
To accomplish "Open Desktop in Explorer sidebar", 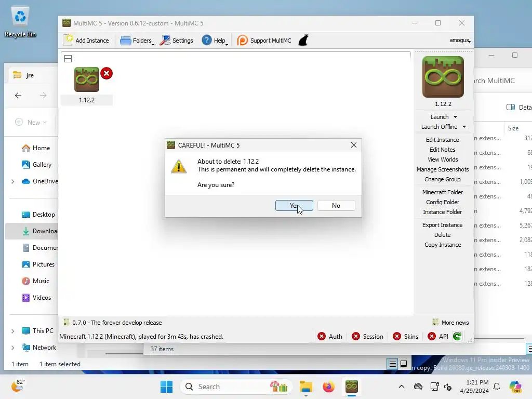I will coord(38,215).
